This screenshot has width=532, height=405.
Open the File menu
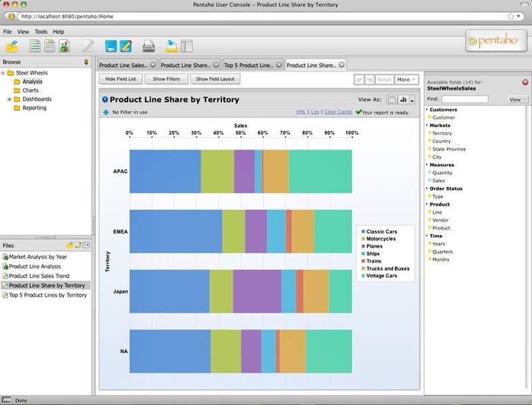pyautogui.click(x=7, y=32)
